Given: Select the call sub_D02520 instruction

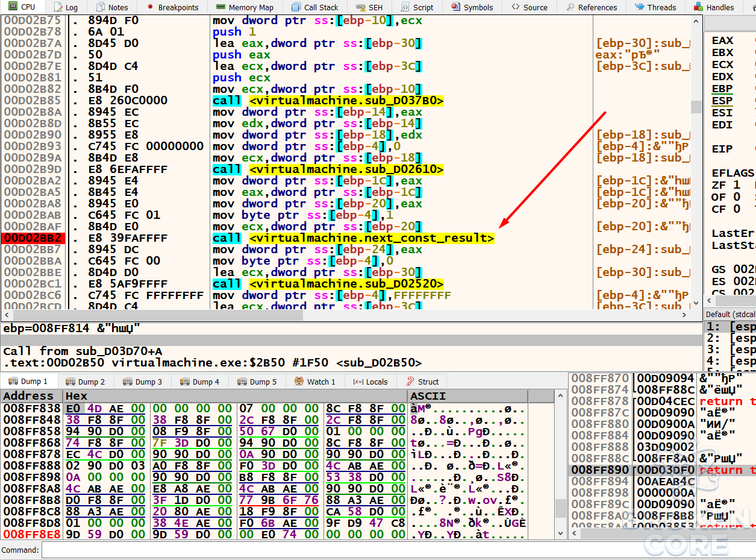Looking at the screenshot, I should click(x=328, y=284).
